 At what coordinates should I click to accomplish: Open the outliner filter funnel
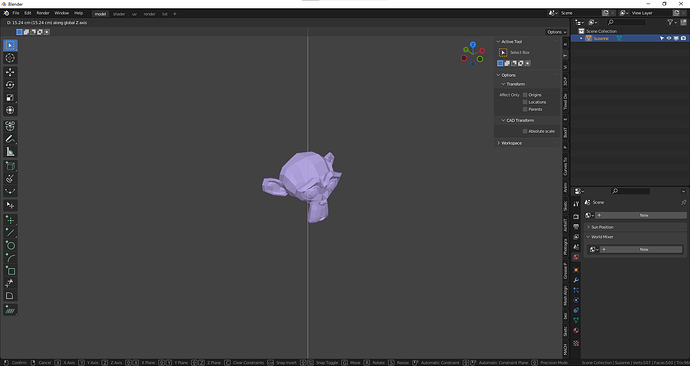(x=671, y=22)
